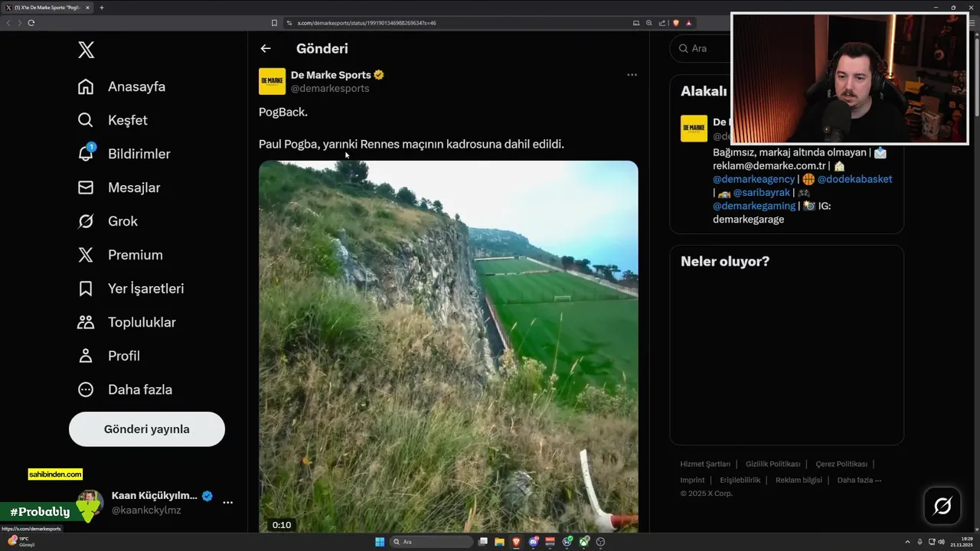This screenshot has width=980, height=551.
Task: Expand footer Daha fazla options
Action: (x=859, y=480)
